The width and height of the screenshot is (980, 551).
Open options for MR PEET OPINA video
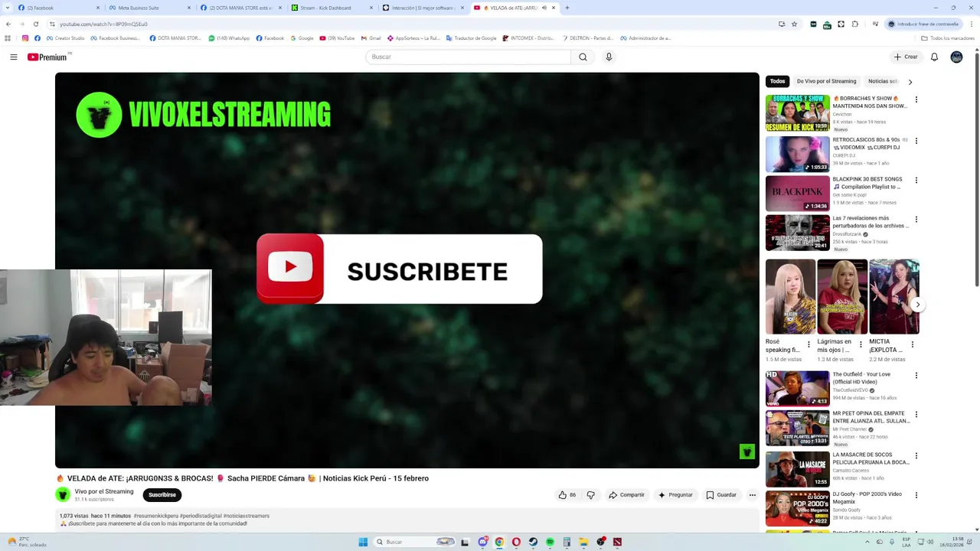pyautogui.click(x=916, y=415)
